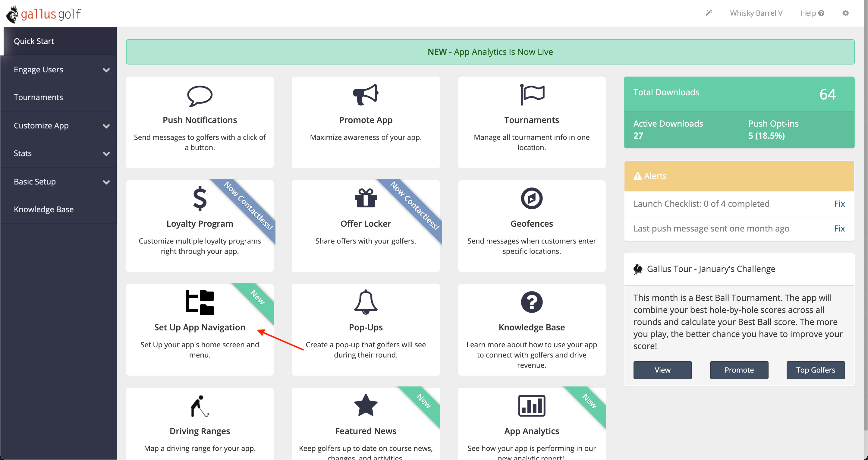Open the settings gear in the top bar
This screenshot has height=460, width=868.
click(x=845, y=13)
